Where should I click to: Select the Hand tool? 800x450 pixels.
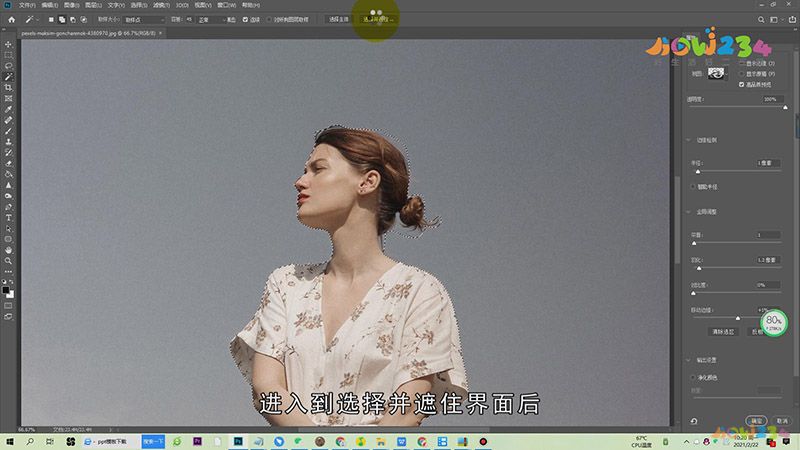click(x=8, y=250)
